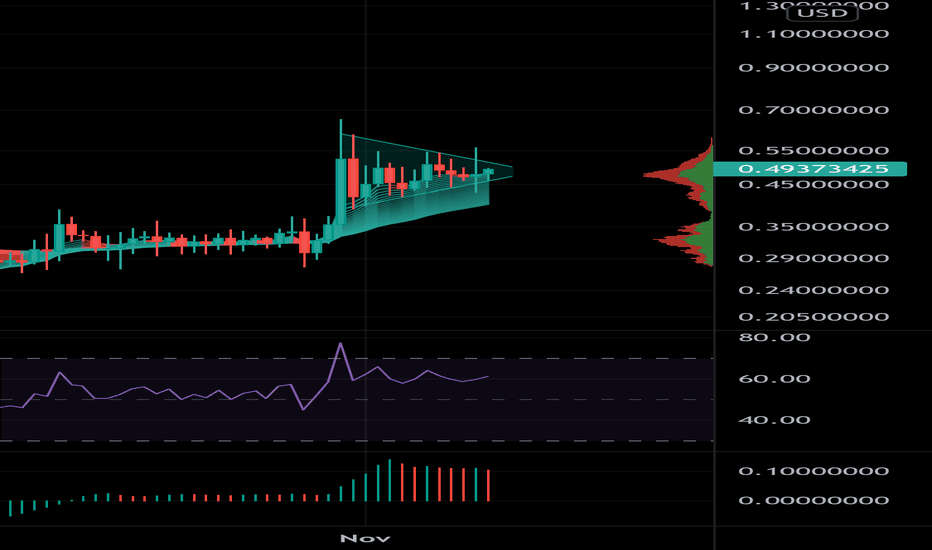
Task: Select the 0.00000000 histogram scale label
Action: click(x=814, y=500)
